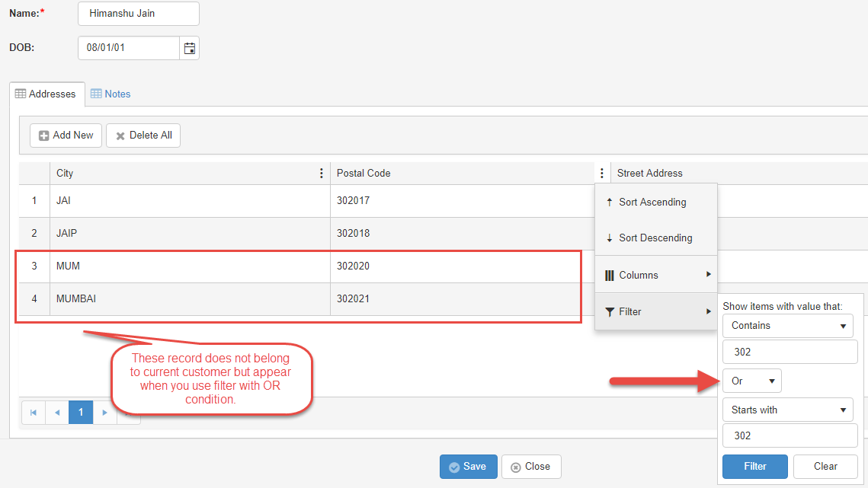Click the Add New button
The width and height of the screenshot is (868, 488).
tap(66, 136)
